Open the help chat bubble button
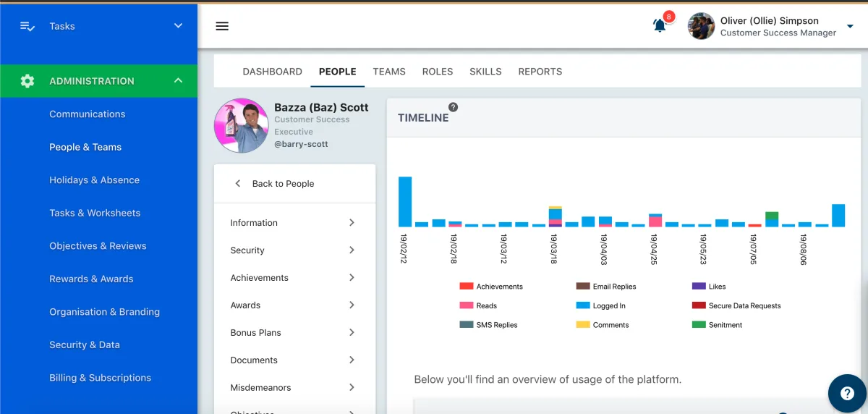Image resolution: width=868 pixels, height=414 pixels. (x=847, y=393)
